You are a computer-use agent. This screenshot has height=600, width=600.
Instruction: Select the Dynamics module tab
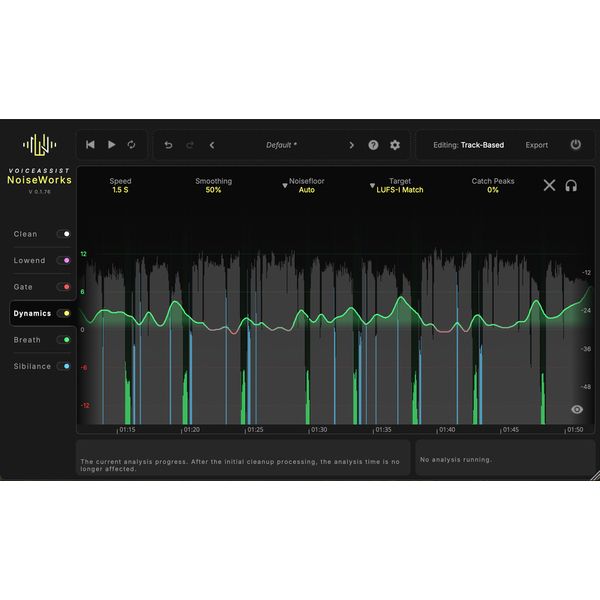click(x=32, y=313)
